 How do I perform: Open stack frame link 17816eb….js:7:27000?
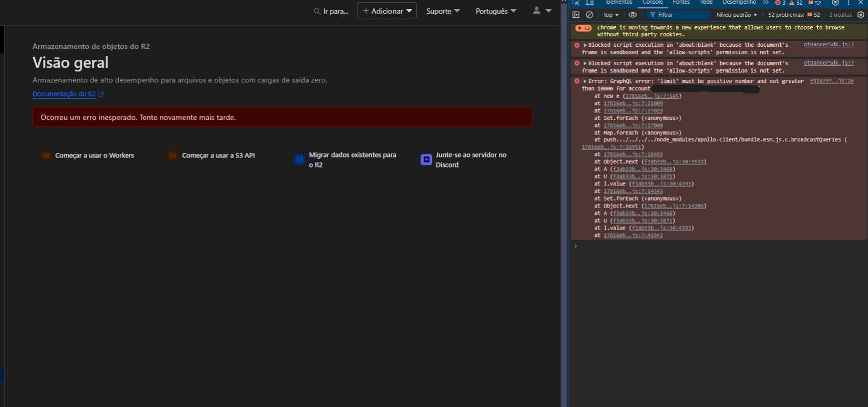click(x=633, y=126)
